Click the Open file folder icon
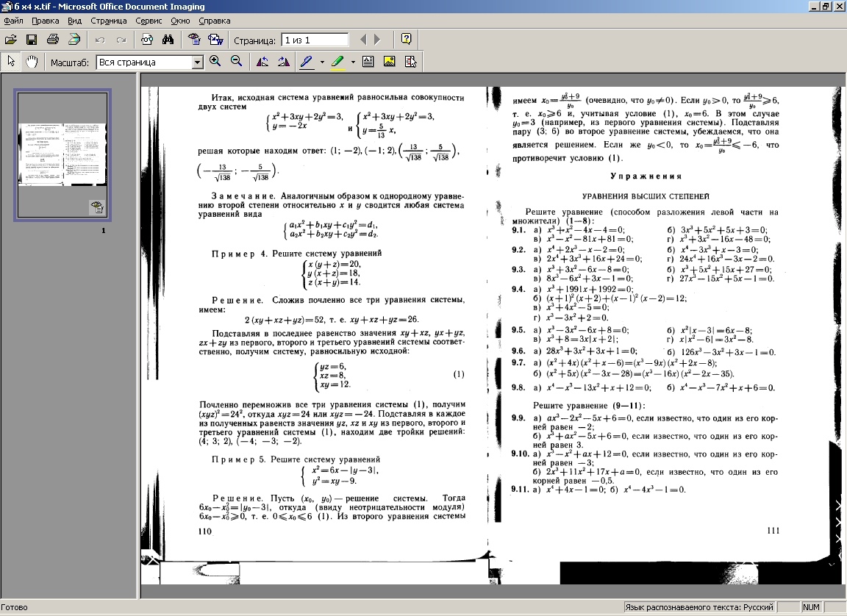Viewport: 847px width, 616px height. tap(10, 40)
